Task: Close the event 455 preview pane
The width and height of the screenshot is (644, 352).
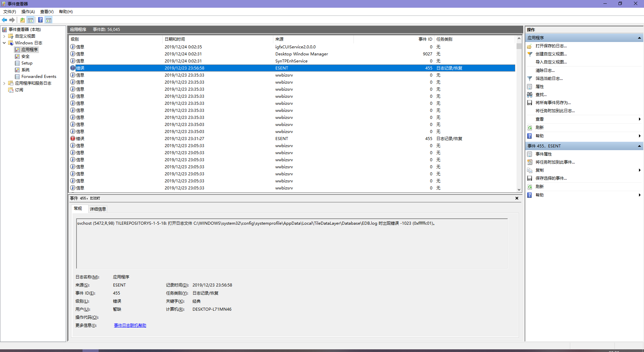Action: (517, 198)
